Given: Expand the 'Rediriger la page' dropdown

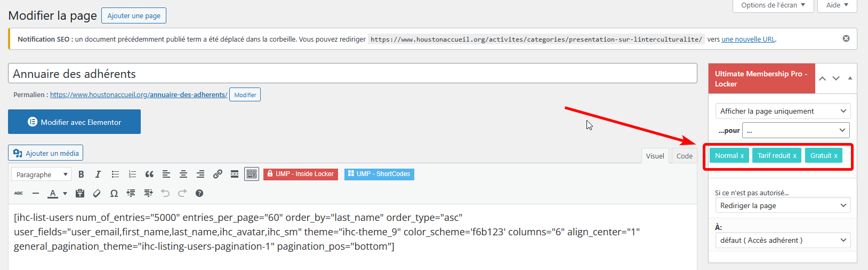Looking at the screenshot, I should click(x=782, y=205).
